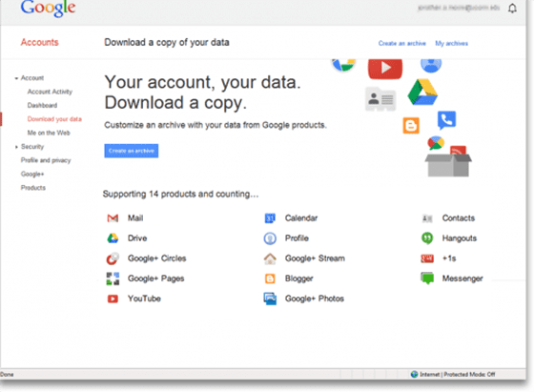Click the Google+ Pages label
534x392 pixels.
point(155,279)
